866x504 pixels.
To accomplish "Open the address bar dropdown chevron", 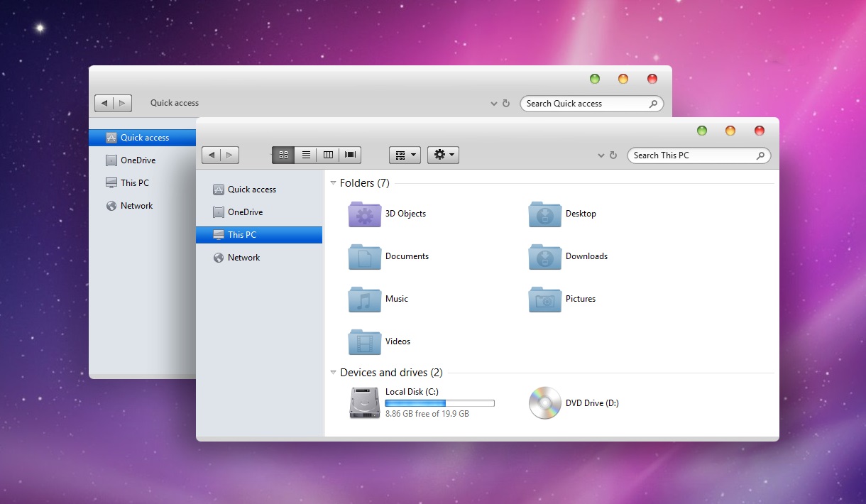I will tap(601, 155).
